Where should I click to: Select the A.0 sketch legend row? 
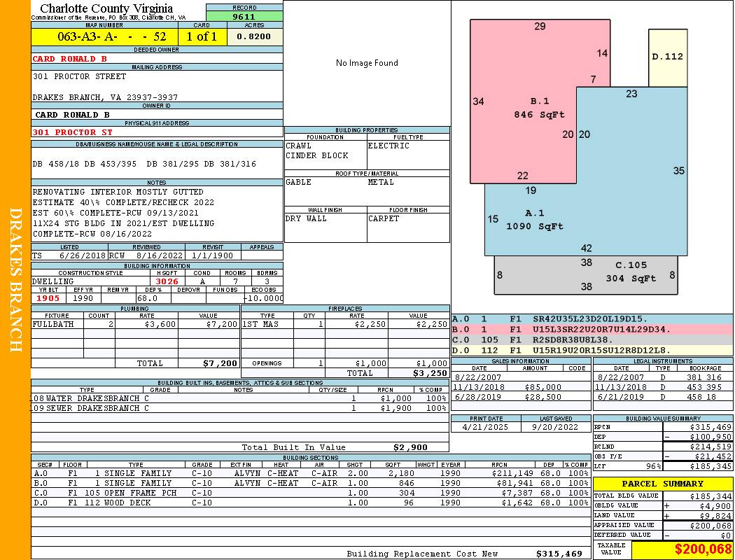click(591, 318)
